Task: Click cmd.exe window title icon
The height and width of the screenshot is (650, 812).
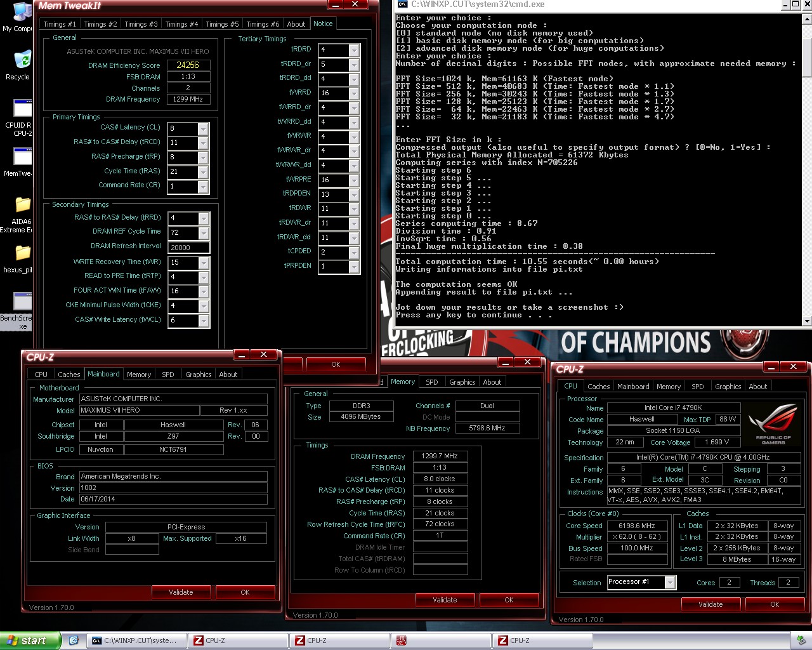Action: [x=402, y=4]
